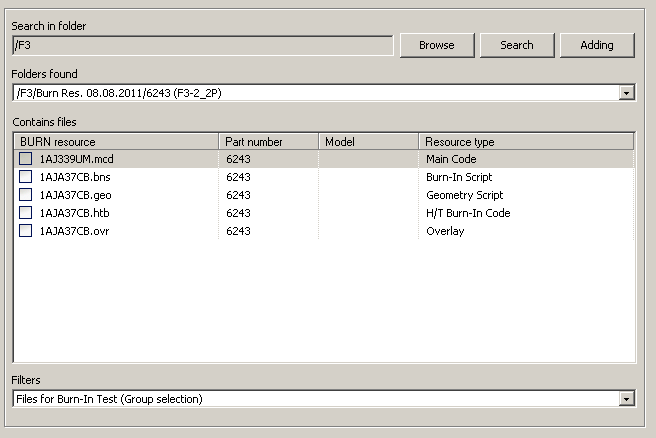Enable the 1AJA37CB.geo checkbox

click(25, 195)
